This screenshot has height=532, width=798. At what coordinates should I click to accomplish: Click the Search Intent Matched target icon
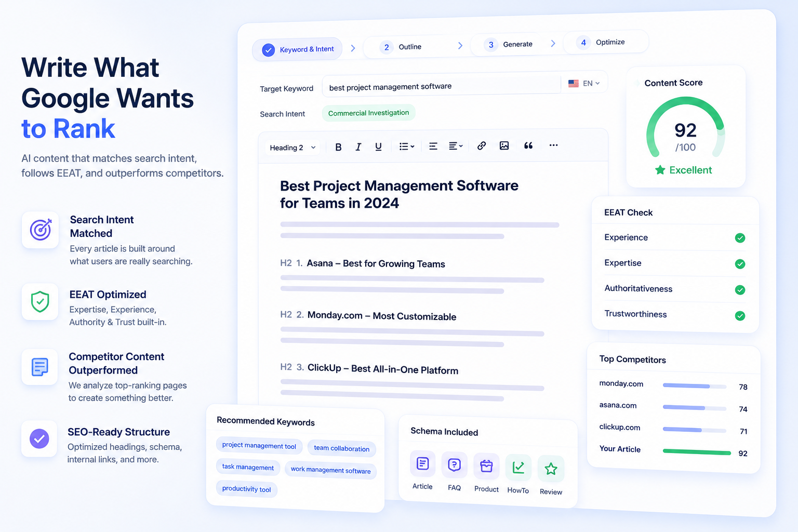40,230
